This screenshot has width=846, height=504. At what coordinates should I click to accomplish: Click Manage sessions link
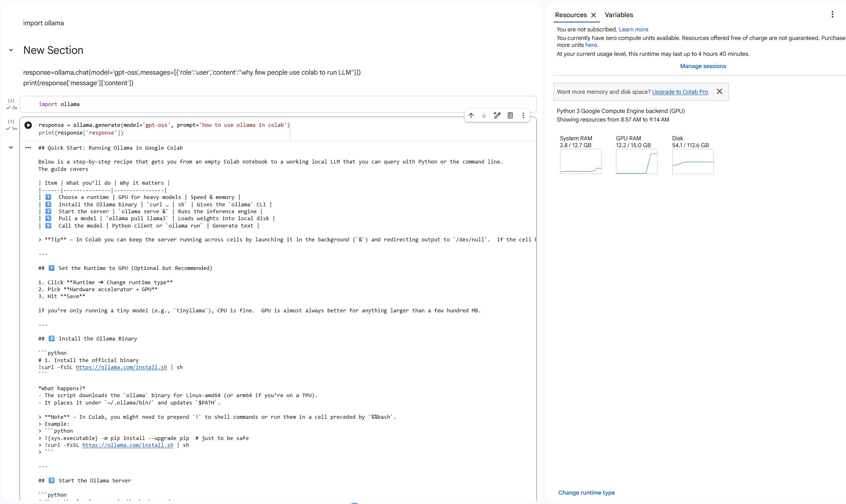pyautogui.click(x=703, y=66)
